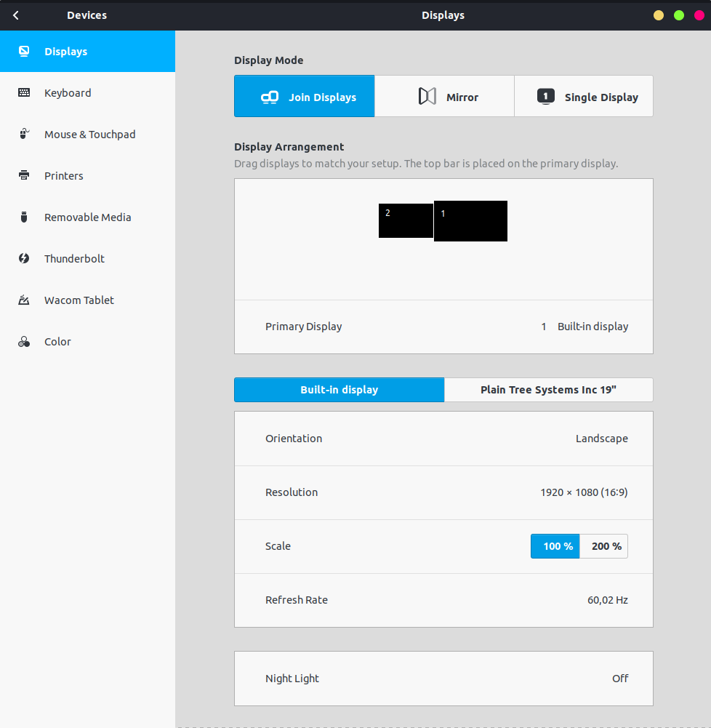Screen dimensions: 711x728
Task: Open the Color panel
Action: [88, 341]
